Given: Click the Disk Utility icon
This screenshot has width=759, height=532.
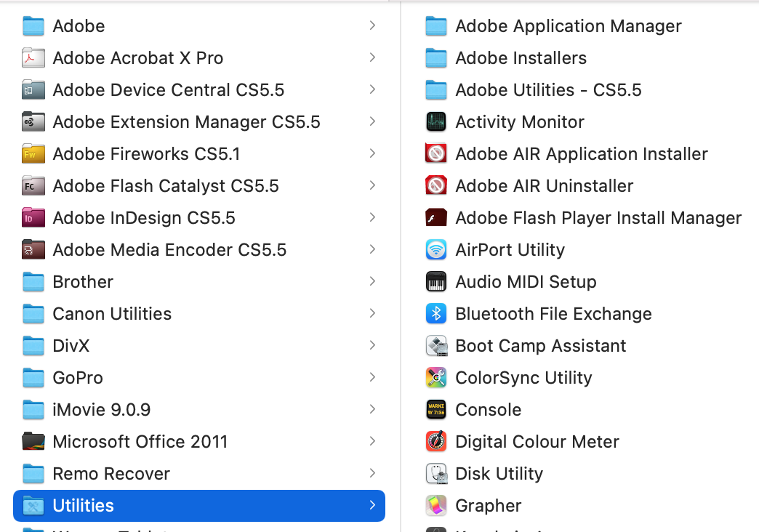Looking at the screenshot, I should [435, 474].
